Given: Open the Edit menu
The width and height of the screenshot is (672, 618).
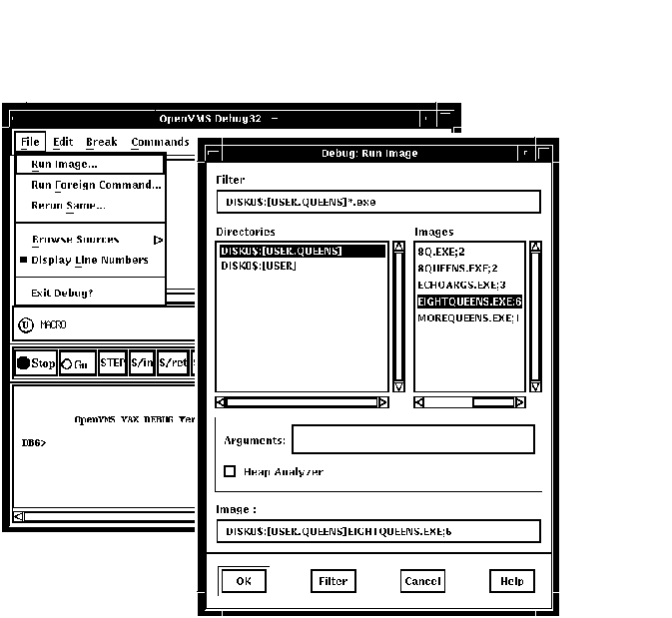Looking at the screenshot, I should (63, 143).
